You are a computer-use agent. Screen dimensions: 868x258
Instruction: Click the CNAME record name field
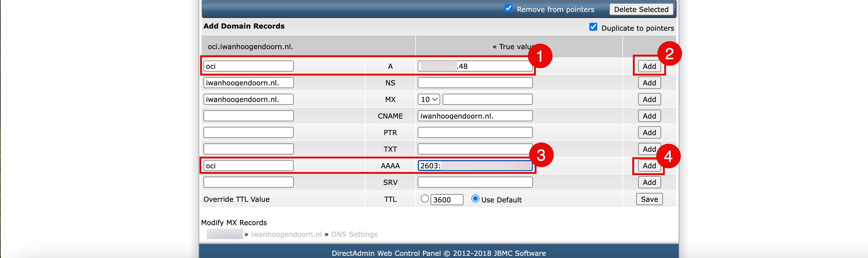tap(248, 116)
